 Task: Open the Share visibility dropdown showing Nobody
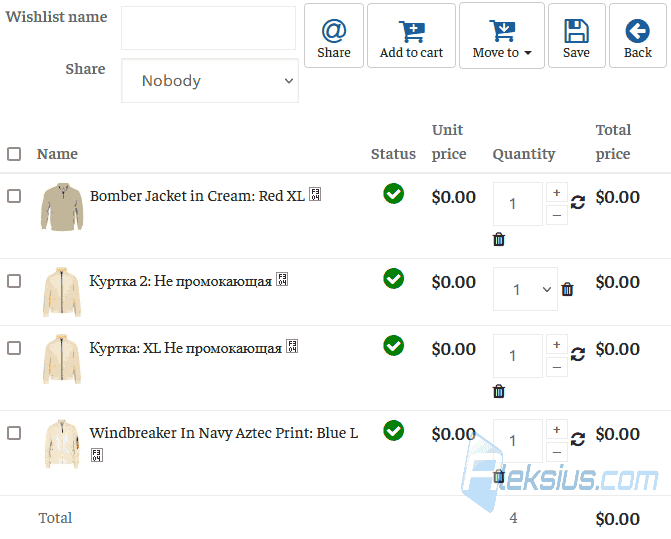pyautogui.click(x=210, y=80)
